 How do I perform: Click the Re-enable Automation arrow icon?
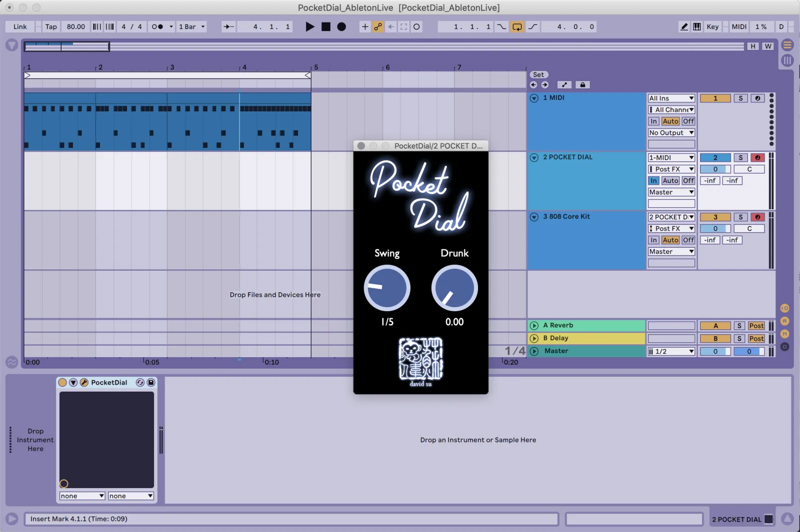391,27
